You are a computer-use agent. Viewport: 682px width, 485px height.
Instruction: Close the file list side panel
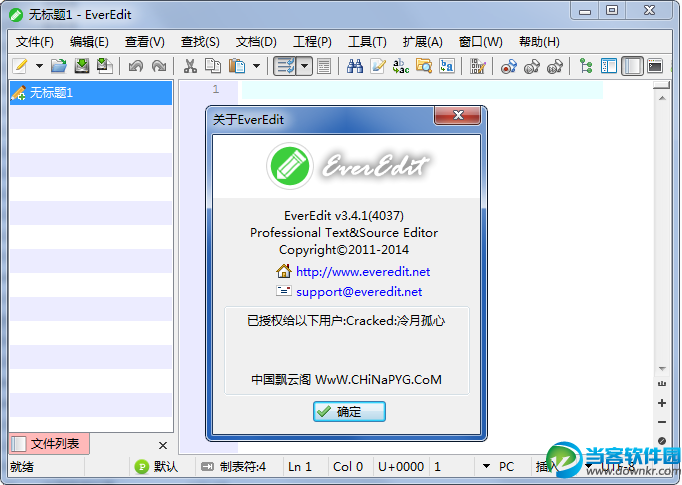pyautogui.click(x=163, y=445)
